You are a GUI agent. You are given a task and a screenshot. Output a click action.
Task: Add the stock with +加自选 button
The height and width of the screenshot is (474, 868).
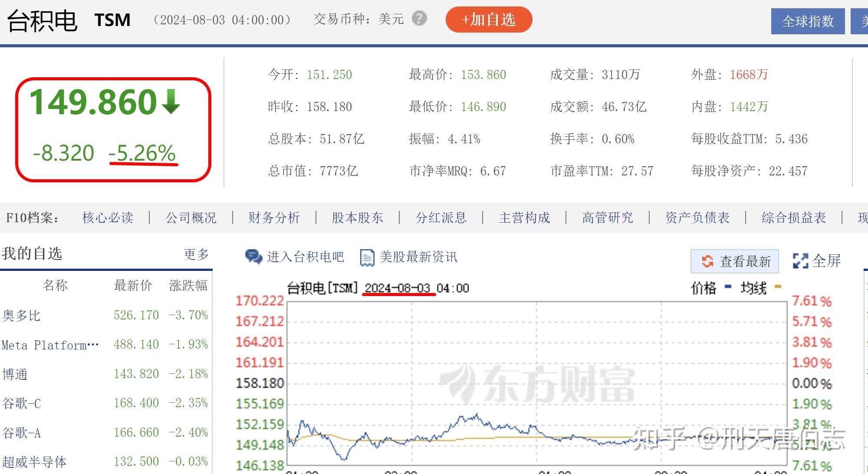point(489,20)
